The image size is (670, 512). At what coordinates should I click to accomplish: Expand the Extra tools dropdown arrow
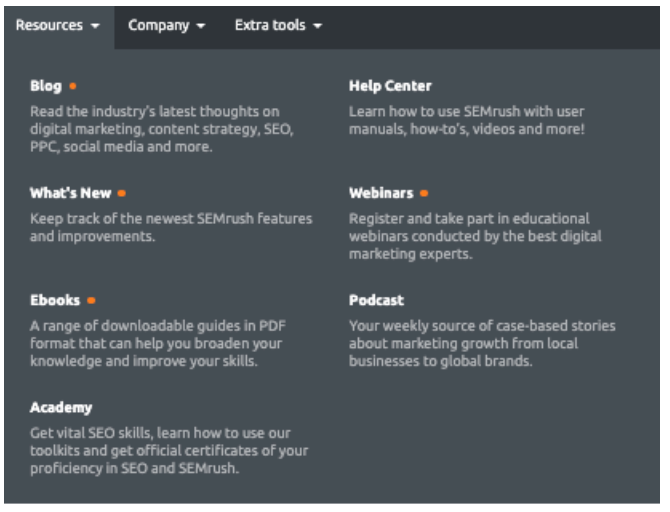(x=317, y=26)
